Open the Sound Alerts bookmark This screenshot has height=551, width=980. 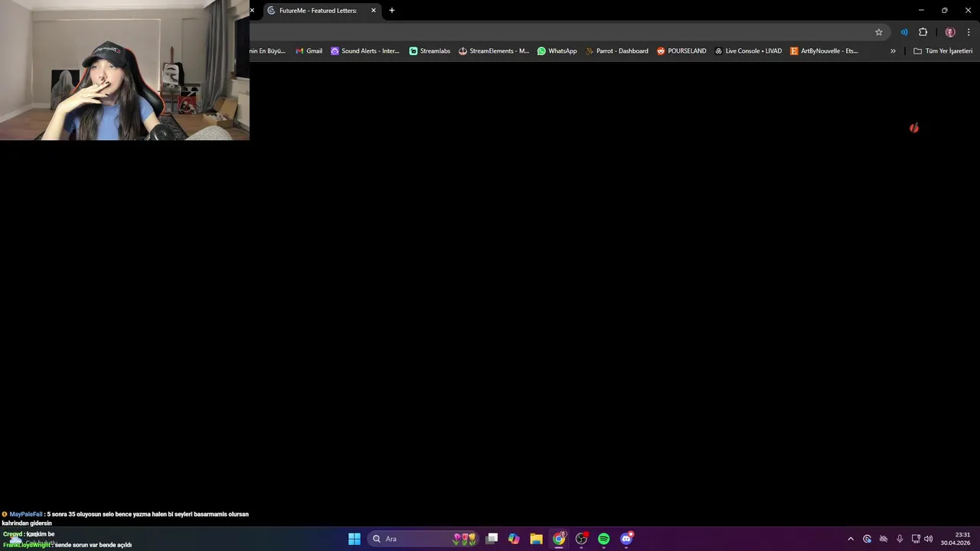[x=365, y=51]
